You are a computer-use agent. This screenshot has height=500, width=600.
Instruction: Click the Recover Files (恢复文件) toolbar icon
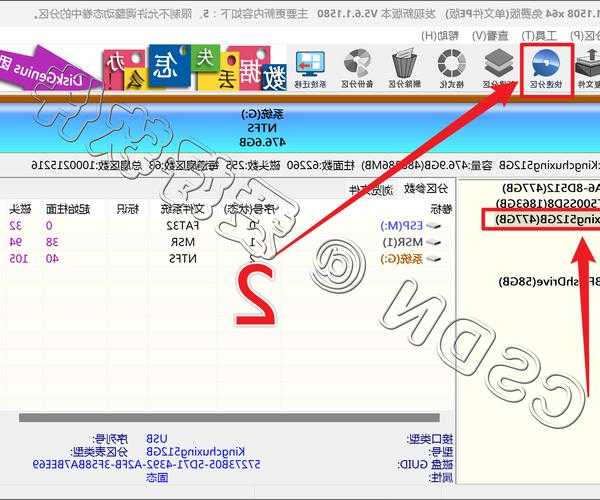(588, 69)
